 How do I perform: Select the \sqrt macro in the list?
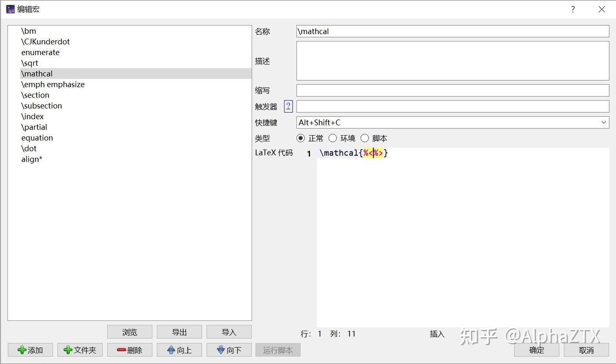pos(30,63)
